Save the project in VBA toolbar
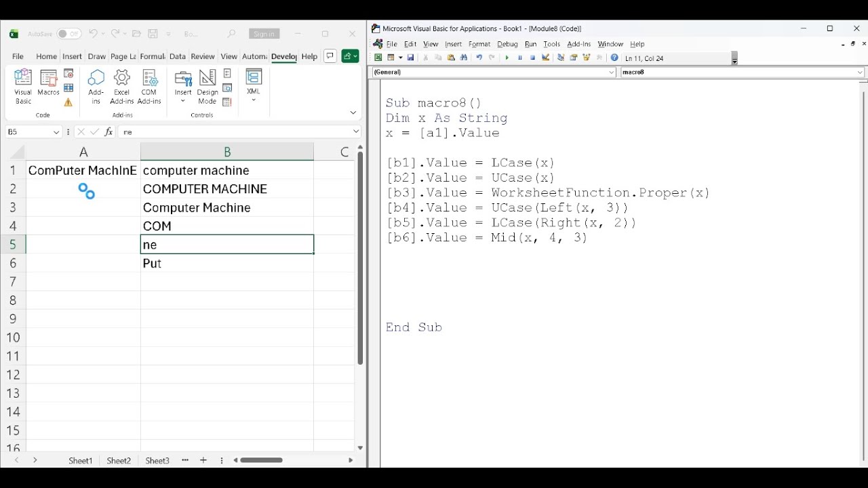 410,58
